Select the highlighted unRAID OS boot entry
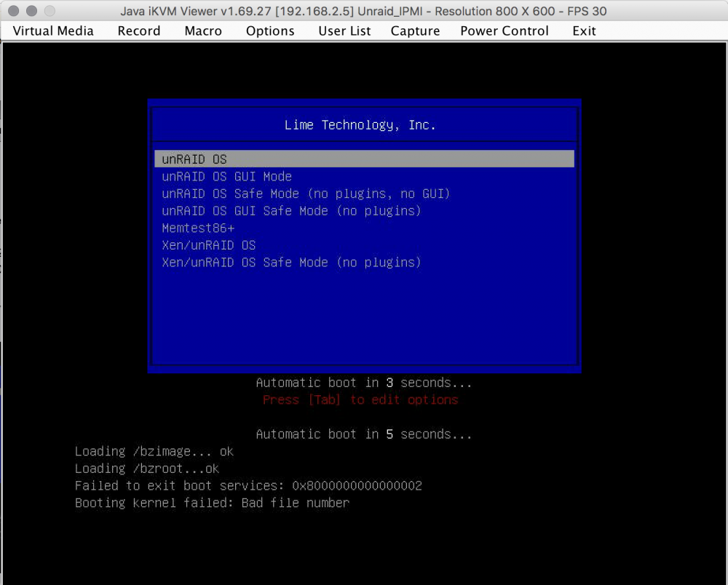Viewport: 728px width, 585px height. [365, 159]
